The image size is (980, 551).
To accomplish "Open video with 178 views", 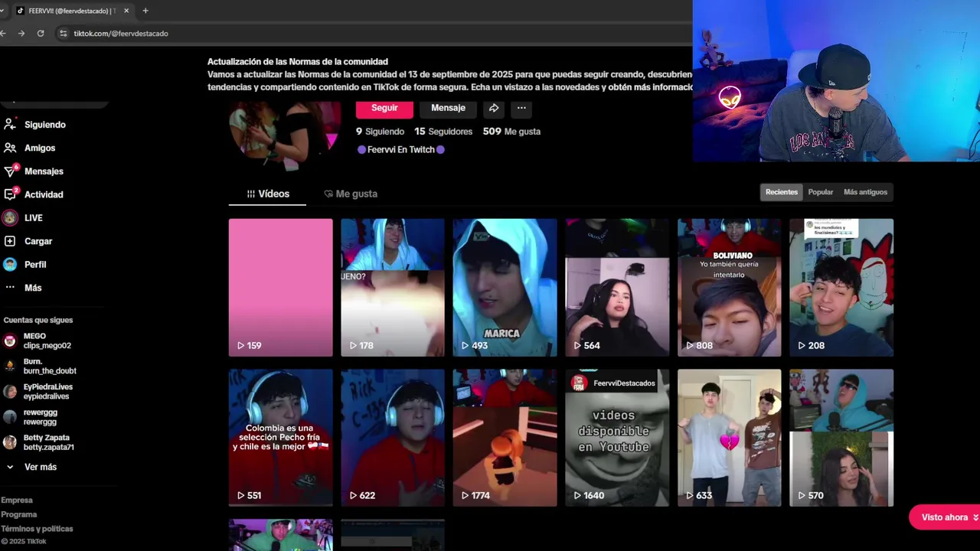I will tap(393, 288).
